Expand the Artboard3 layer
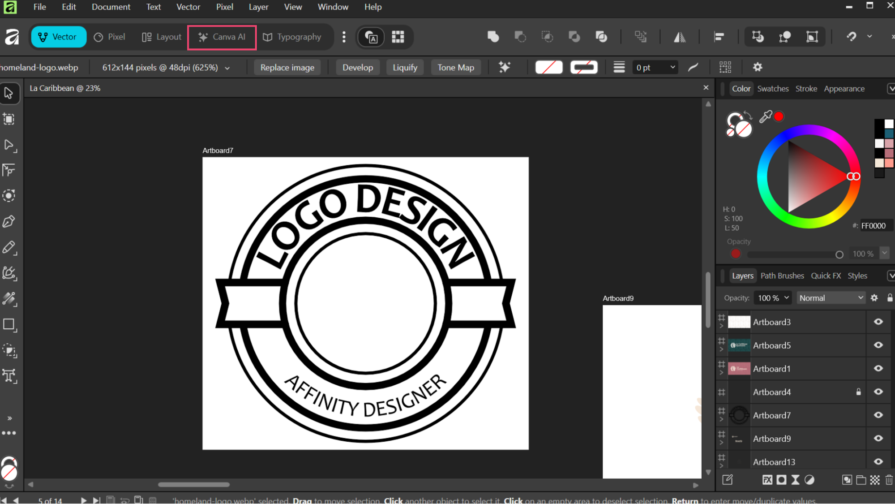 (722, 326)
